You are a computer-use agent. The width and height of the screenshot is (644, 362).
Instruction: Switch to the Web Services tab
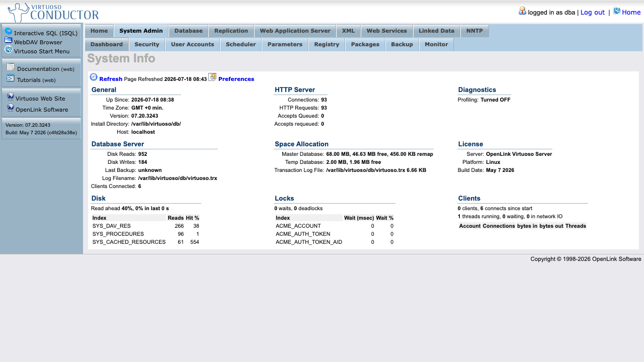pos(387,31)
